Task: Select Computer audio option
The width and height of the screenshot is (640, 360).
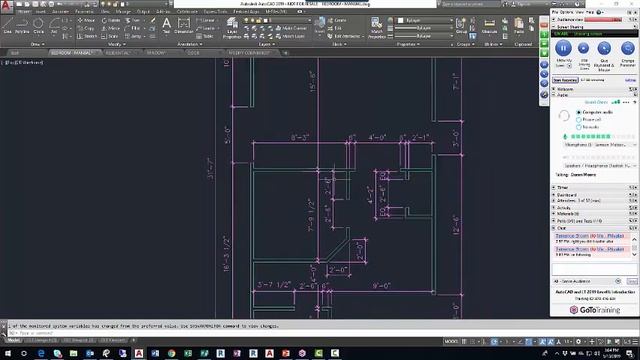Action: tap(578, 112)
